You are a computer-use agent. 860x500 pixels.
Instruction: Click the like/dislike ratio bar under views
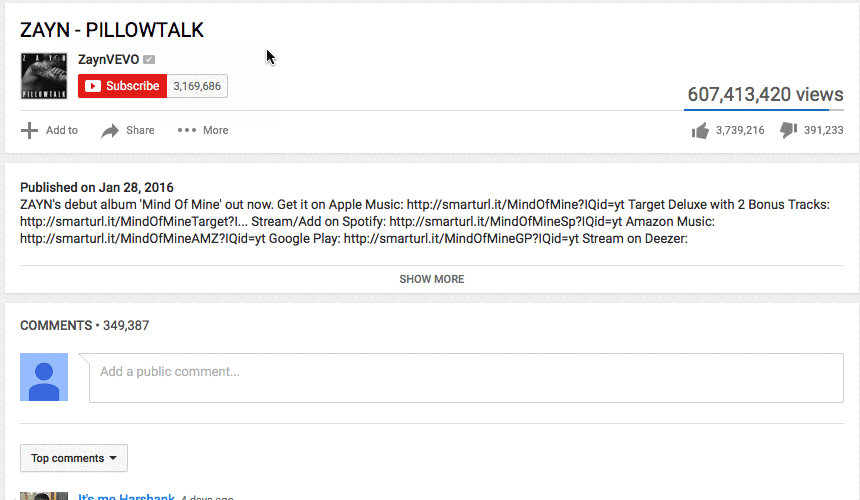pyautogui.click(x=763, y=110)
